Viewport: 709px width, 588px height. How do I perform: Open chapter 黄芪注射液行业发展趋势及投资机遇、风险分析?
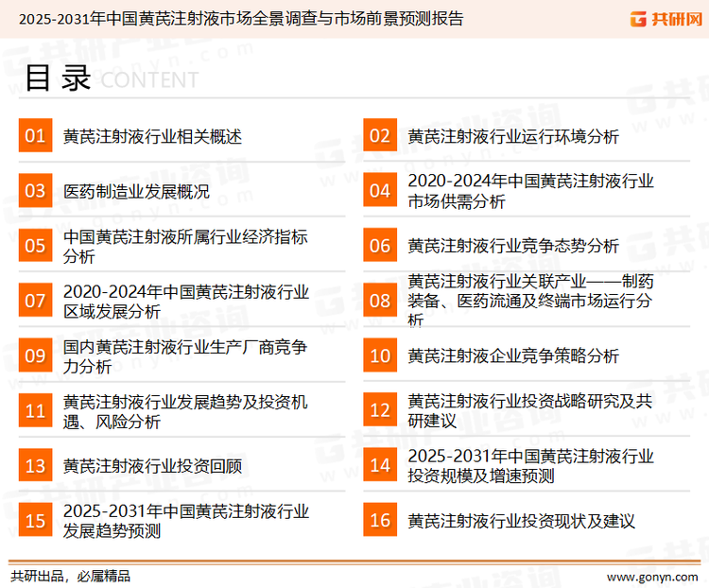click(x=185, y=411)
